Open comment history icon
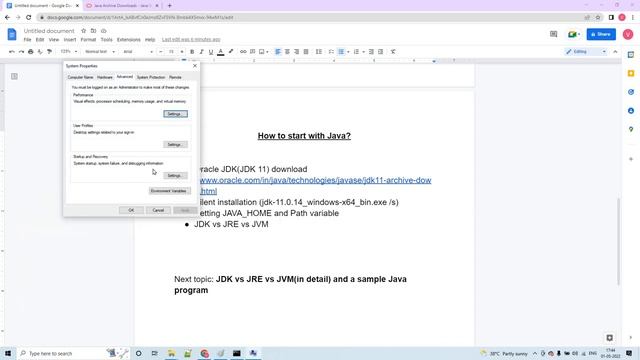640x360 pixels. pyautogui.click(x=553, y=34)
